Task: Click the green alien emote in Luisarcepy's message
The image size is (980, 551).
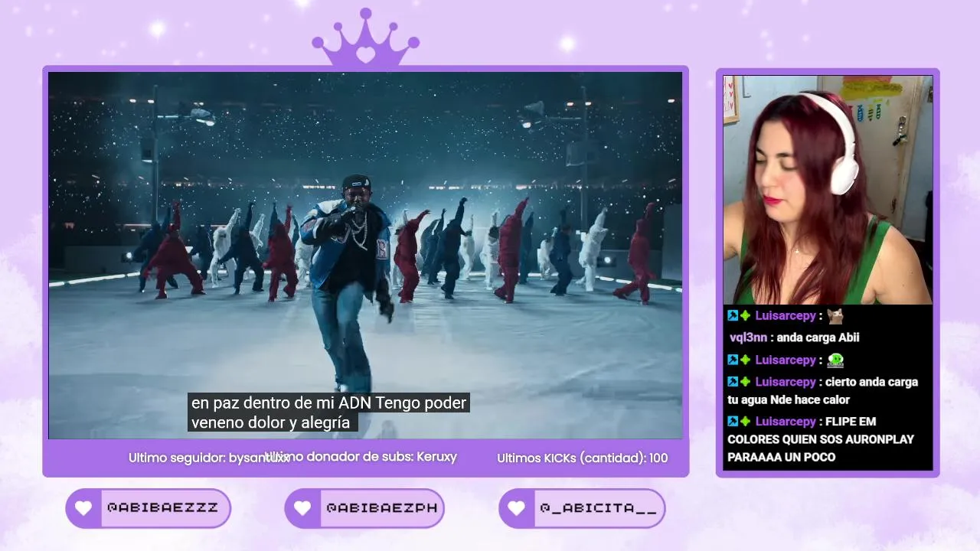Action: (835, 360)
